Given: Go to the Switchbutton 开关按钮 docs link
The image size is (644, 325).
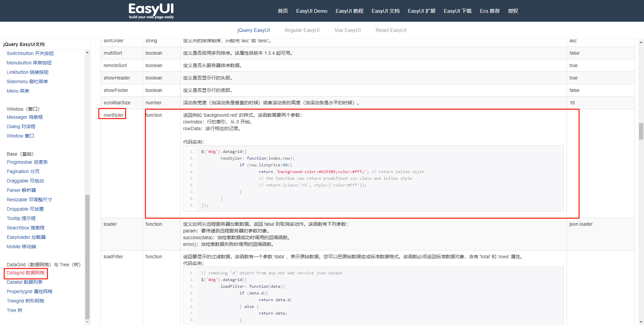Looking at the screenshot, I should click(x=30, y=53).
